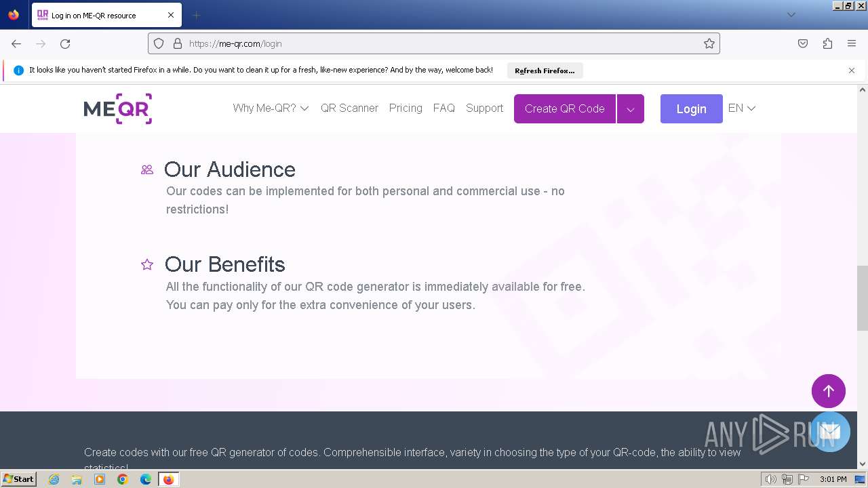Click the tracking protection shield icon
Screen dimensions: 868x488
(x=159, y=43)
